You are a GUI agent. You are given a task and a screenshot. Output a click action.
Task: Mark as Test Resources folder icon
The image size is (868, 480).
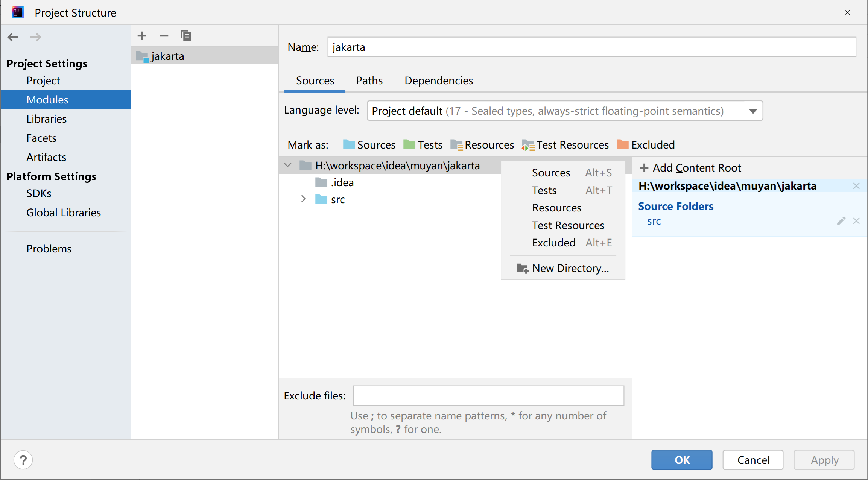tap(528, 145)
